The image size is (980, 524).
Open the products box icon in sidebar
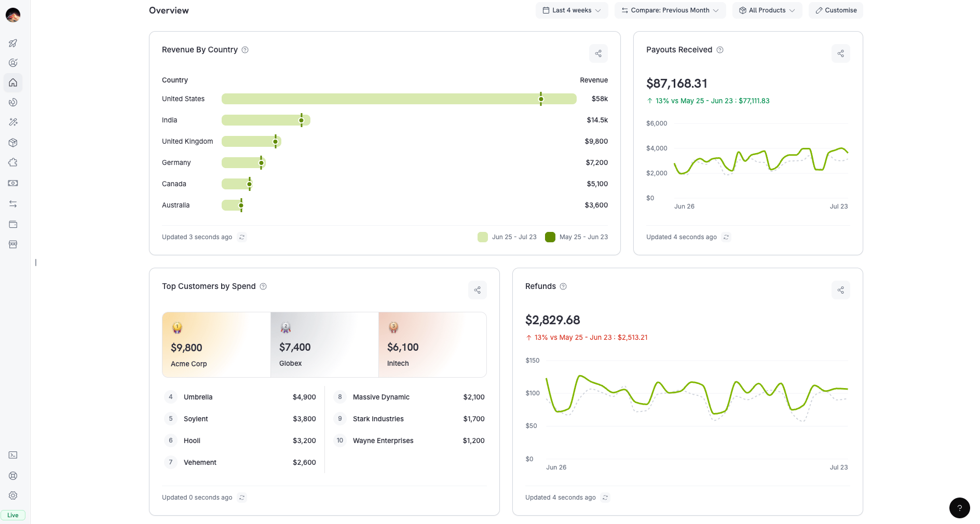pyautogui.click(x=13, y=143)
